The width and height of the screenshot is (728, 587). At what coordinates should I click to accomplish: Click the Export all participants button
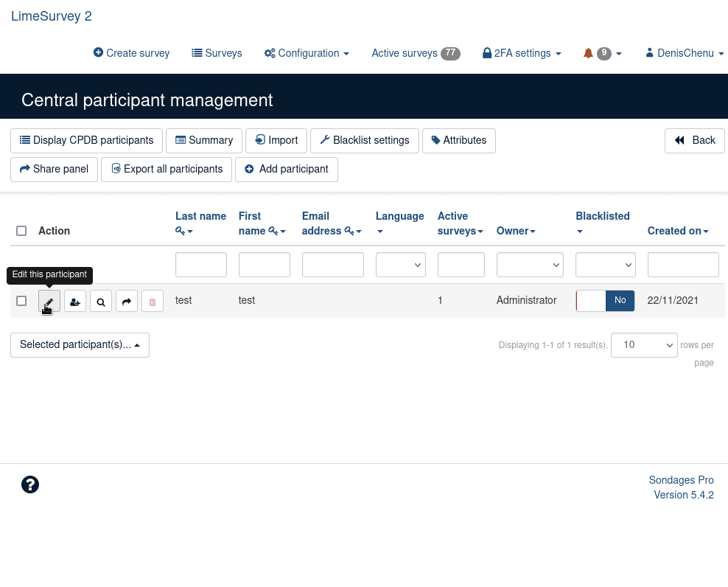coord(167,170)
